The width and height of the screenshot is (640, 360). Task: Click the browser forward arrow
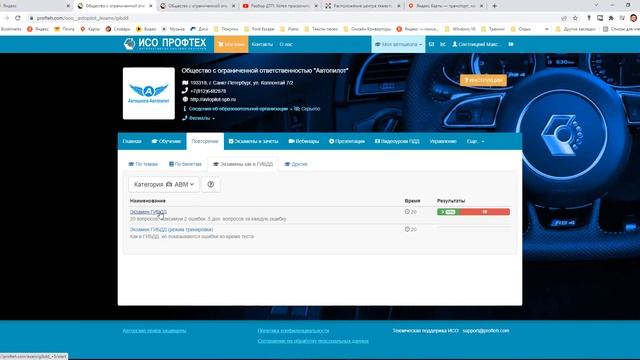click(7, 18)
